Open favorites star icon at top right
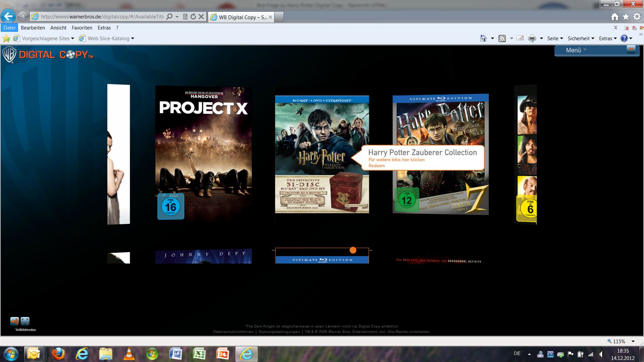Viewport: 644px width, 362px height. tap(626, 16)
